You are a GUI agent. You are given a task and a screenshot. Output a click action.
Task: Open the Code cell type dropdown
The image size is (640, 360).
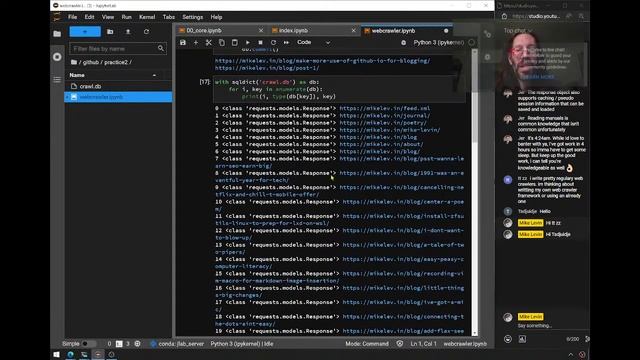pyautogui.click(x=313, y=42)
